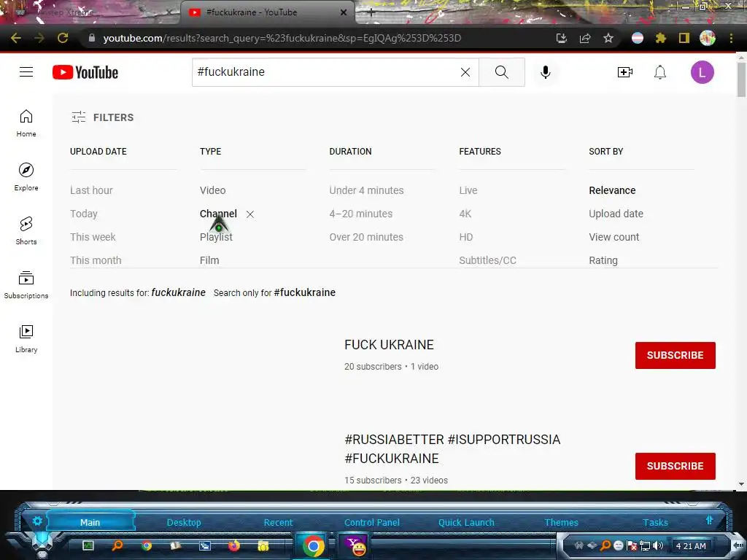Sort results by Relevance
747x560 pixels.
(612, 190)
